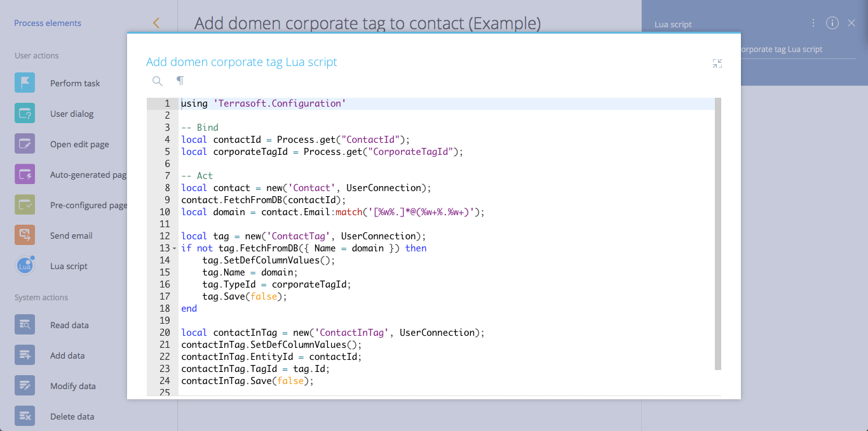Viewport: 868px width, 431px height.
Task: Collapse the Process elements panel
Action: (156, 23)
